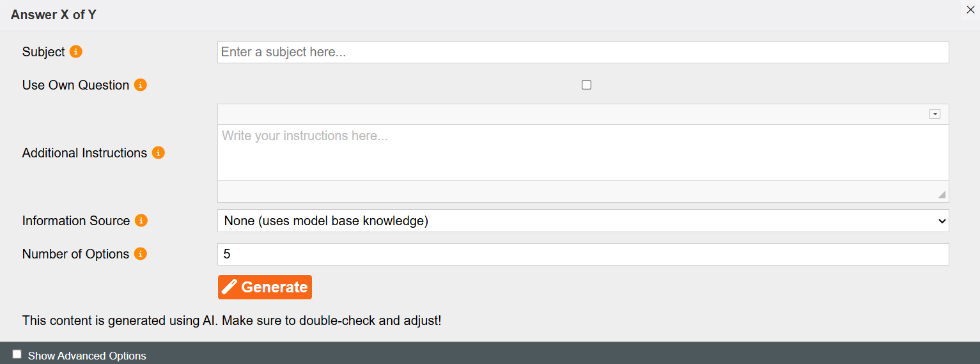
Task: Click the Subject label text
Action: pos(43,52)
